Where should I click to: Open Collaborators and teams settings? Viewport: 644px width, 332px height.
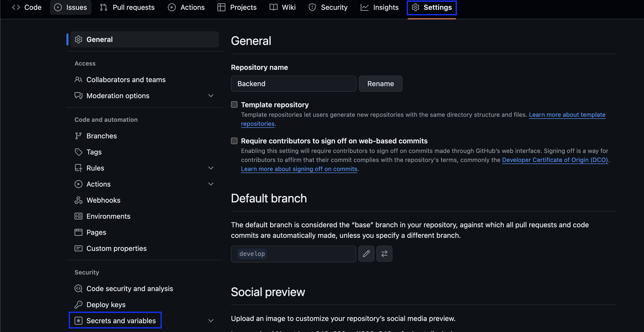pyautogui.click(x=145, y=80)
